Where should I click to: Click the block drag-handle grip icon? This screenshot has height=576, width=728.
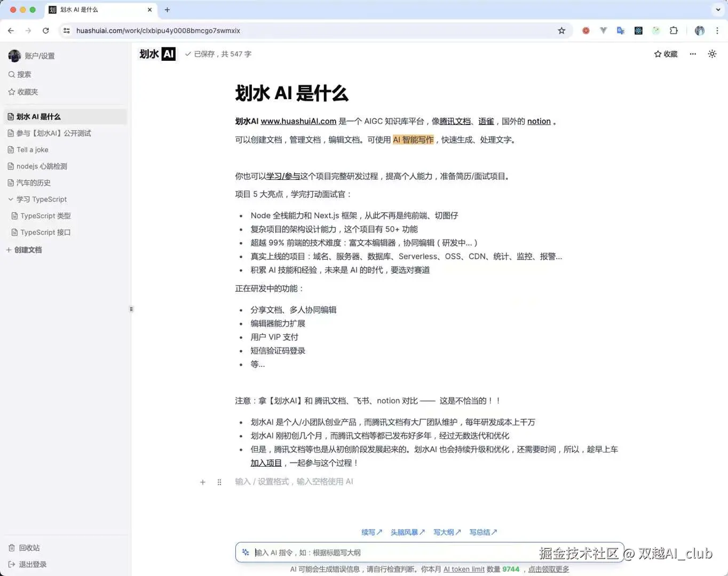click(x=219, y=482)
